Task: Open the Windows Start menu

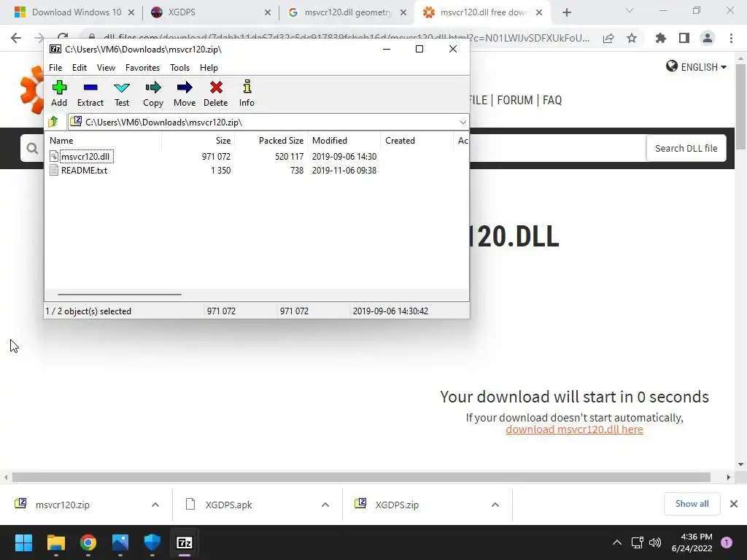Action: [x=23, y=542]
